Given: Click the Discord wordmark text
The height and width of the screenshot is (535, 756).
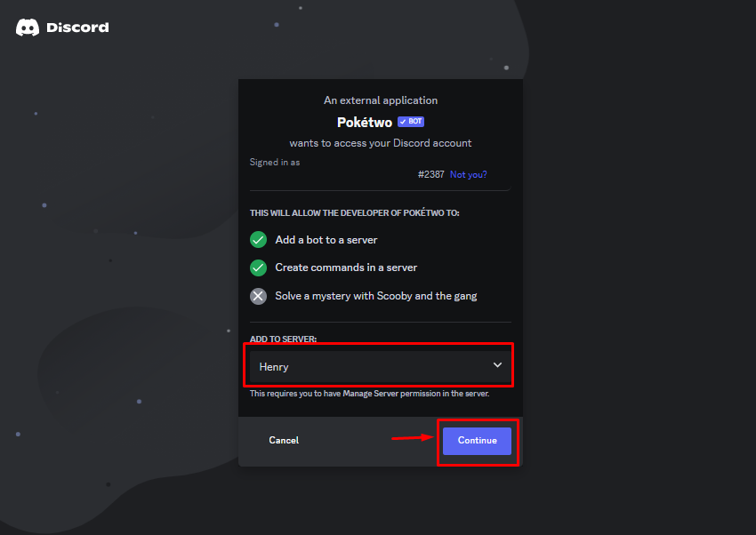Looking at the screenshot, I should pos(77,28).
